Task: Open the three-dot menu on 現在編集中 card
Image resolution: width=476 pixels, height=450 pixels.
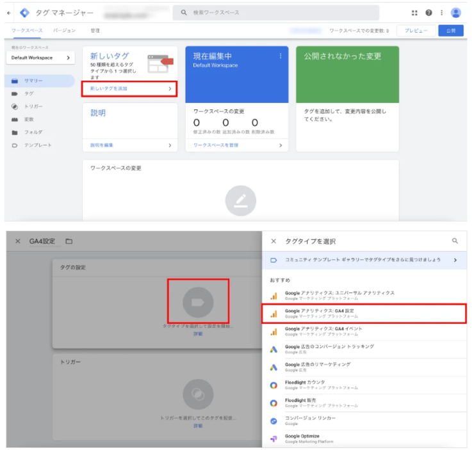Action: [280, 56]
